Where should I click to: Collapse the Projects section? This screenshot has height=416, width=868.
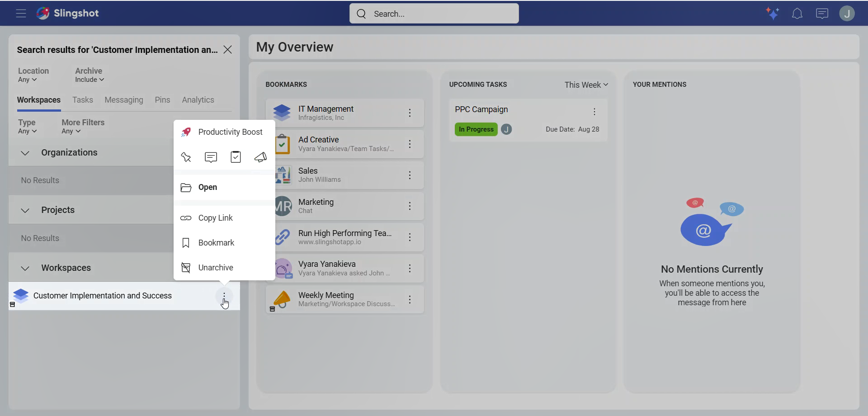click(x=25, y=210)
